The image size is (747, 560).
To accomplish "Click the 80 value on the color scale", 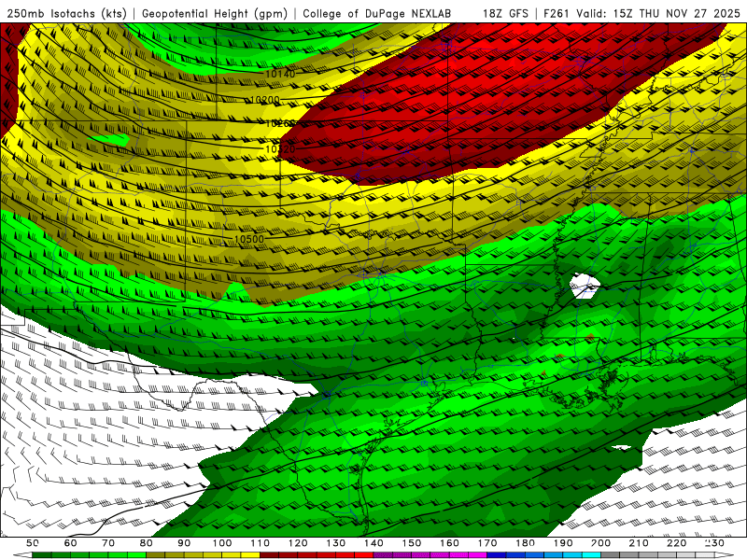I will [146, 543].
